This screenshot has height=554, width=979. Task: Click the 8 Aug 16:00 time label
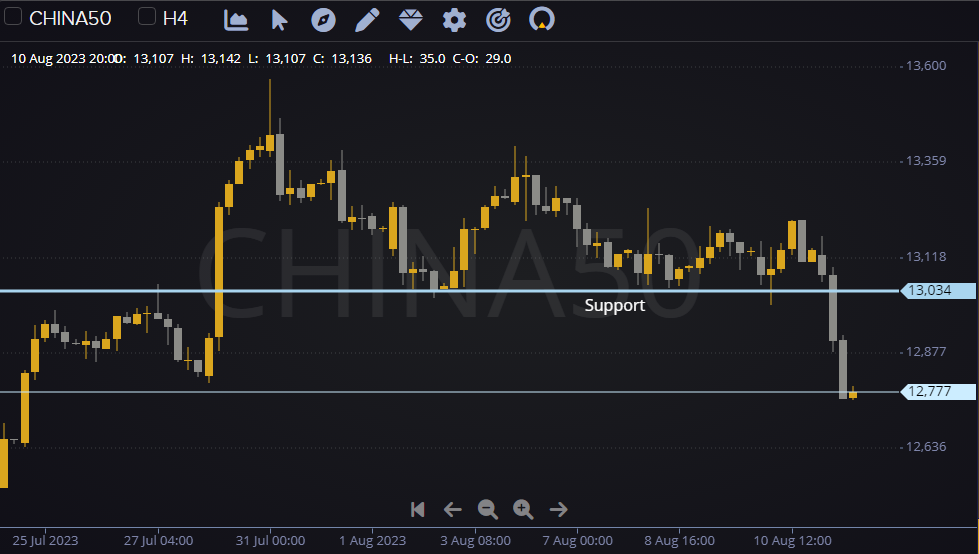point(679,541)
